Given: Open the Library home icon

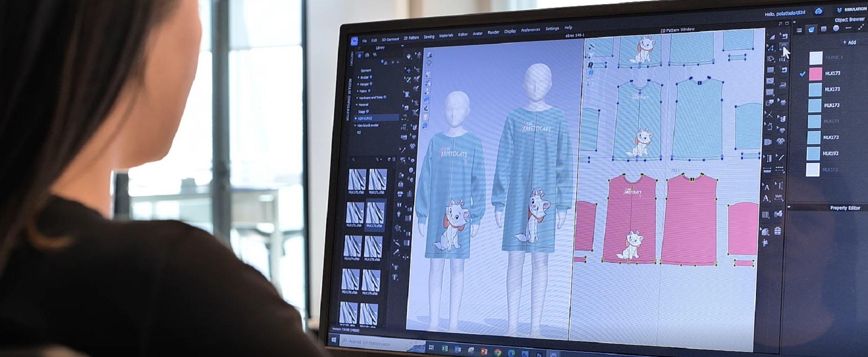Looking at the screenshot, I should coord(359,55).
